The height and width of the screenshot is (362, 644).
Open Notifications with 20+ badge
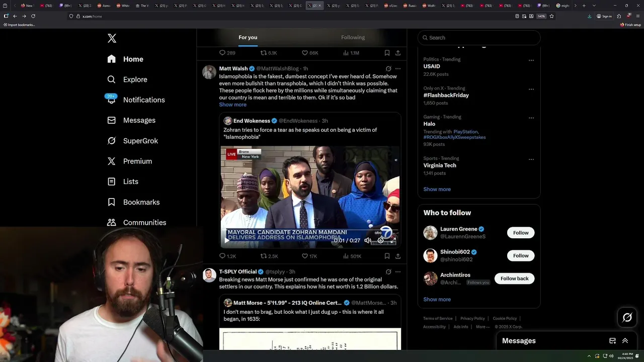point(136,100)
